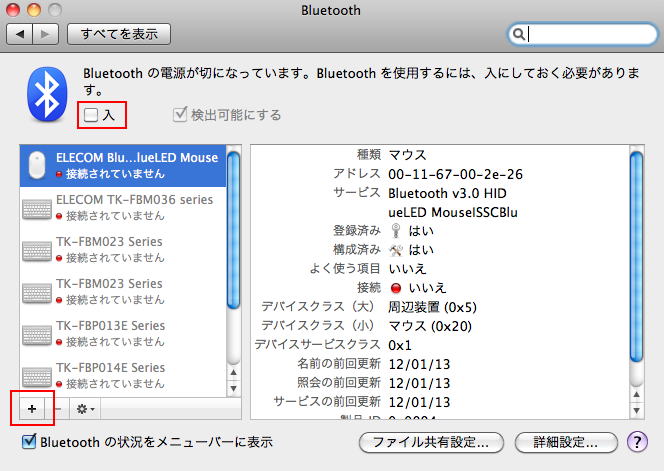Image resolution: width=664 pixels, height=471 pixels.
Task: Select ELECOM BlueLED Mouse in device list
Action: point(123,166)
